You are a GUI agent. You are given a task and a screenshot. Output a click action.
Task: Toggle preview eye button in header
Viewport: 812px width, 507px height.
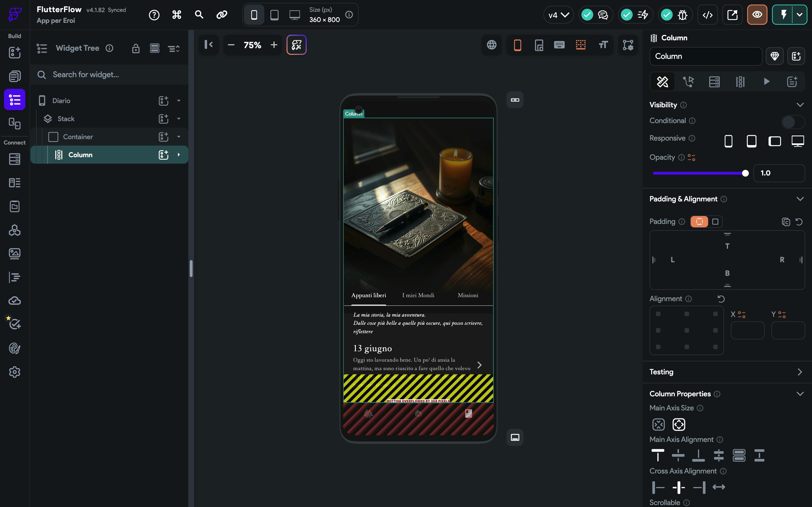coord(757,15)
